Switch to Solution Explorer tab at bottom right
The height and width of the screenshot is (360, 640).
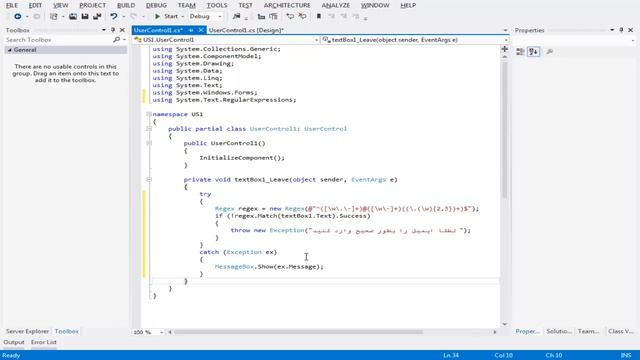click(x=559, y=331)
